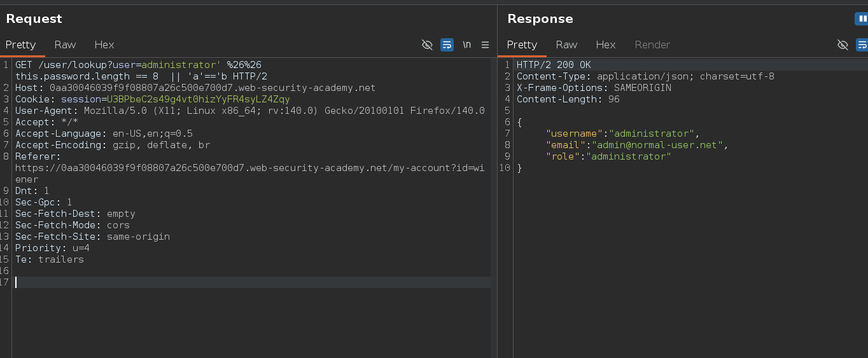Click the 'Sec-Fetch-Site: same-origin' header

(92, 237)
